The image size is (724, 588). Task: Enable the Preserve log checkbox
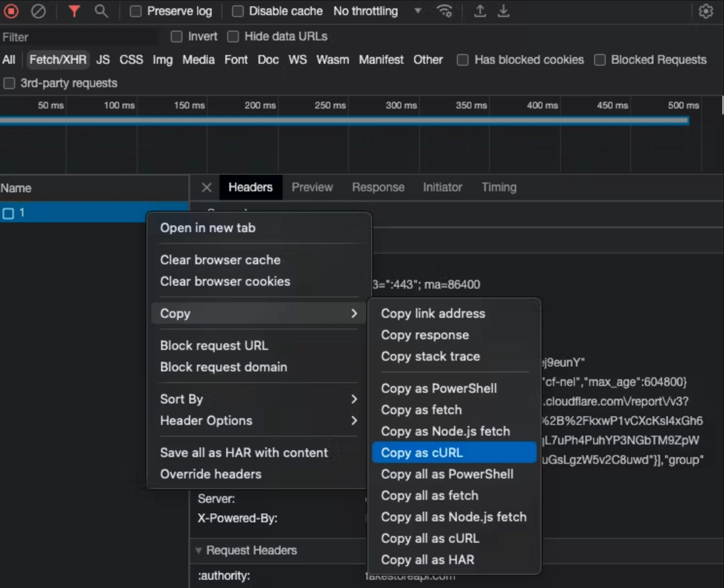click(x=136, y=11)
